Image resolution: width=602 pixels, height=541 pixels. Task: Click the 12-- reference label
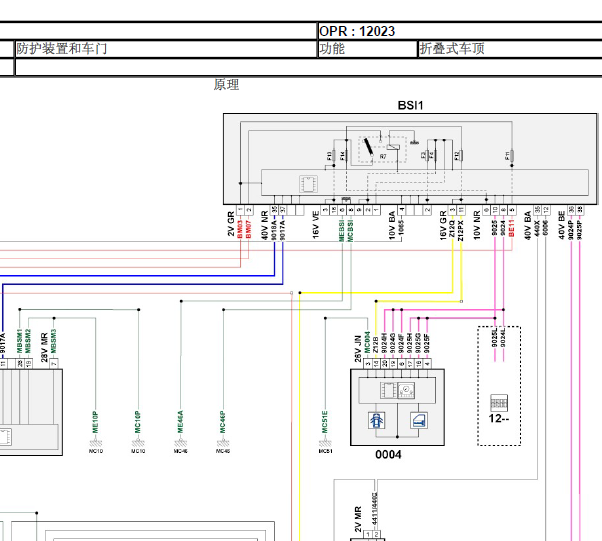point(499,418)
